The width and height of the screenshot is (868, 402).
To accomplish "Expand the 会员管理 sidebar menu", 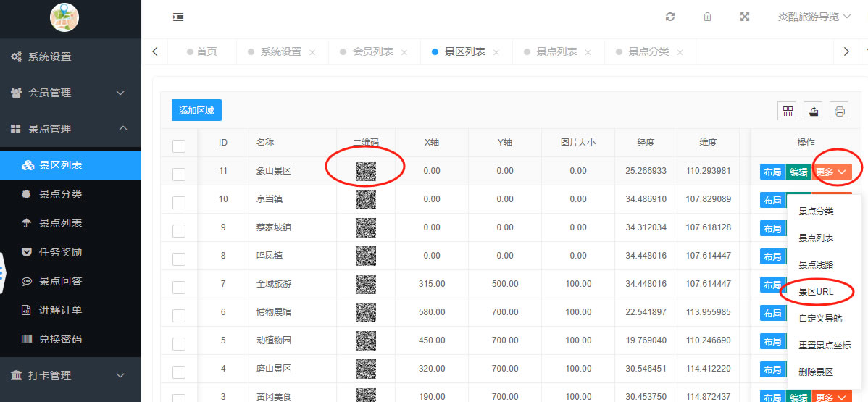I will pyautogui.click(x=70, y=93).
